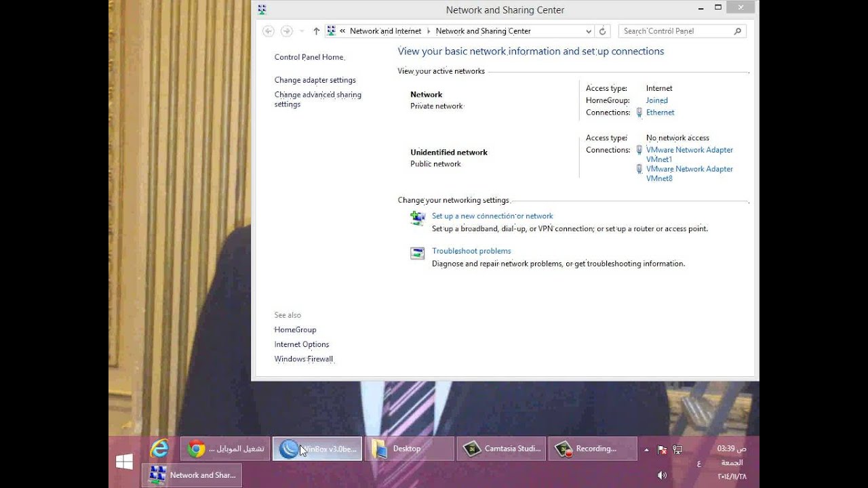Show hidden system tray icons
Image resolution: width=868 pixels, height=488 pixels.
646,449
